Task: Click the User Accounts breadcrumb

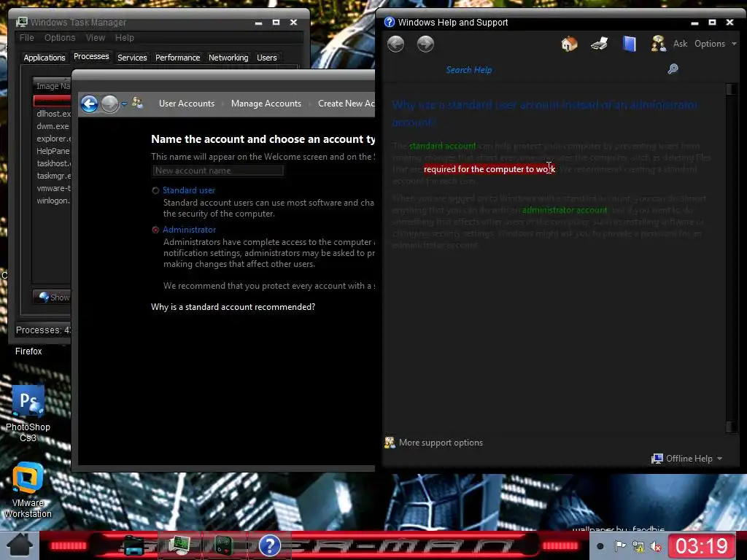Action: point(187,104)
